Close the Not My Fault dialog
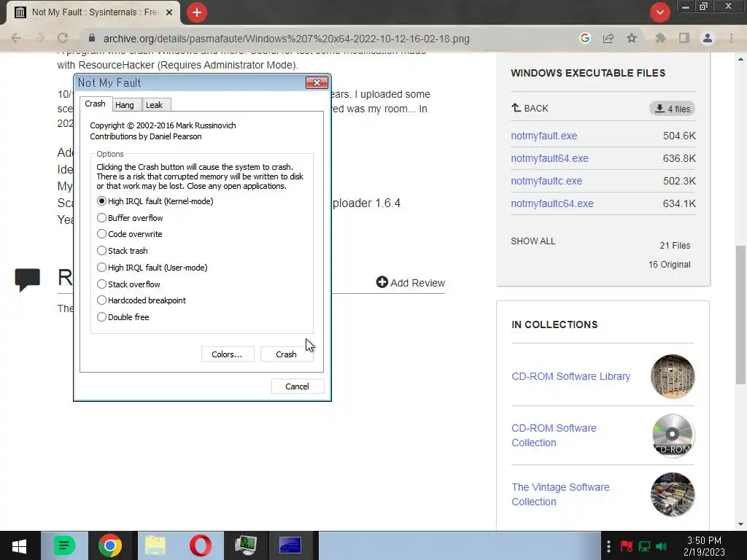 (317, 83)
